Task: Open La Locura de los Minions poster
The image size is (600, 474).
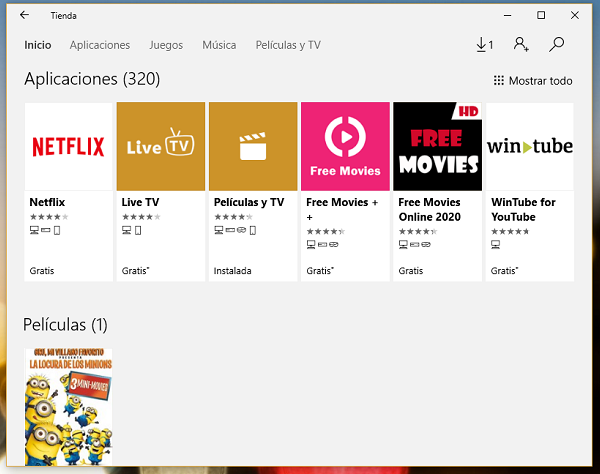Action: (x=68, y=407)
